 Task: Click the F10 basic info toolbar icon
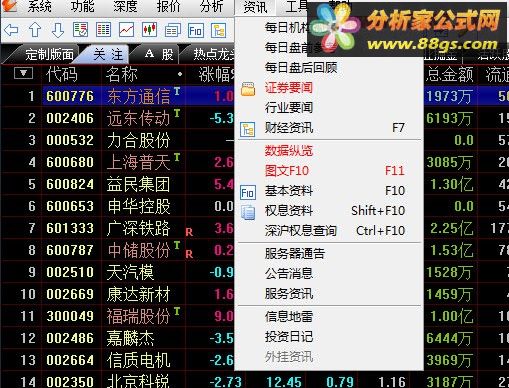click(196, 31)
